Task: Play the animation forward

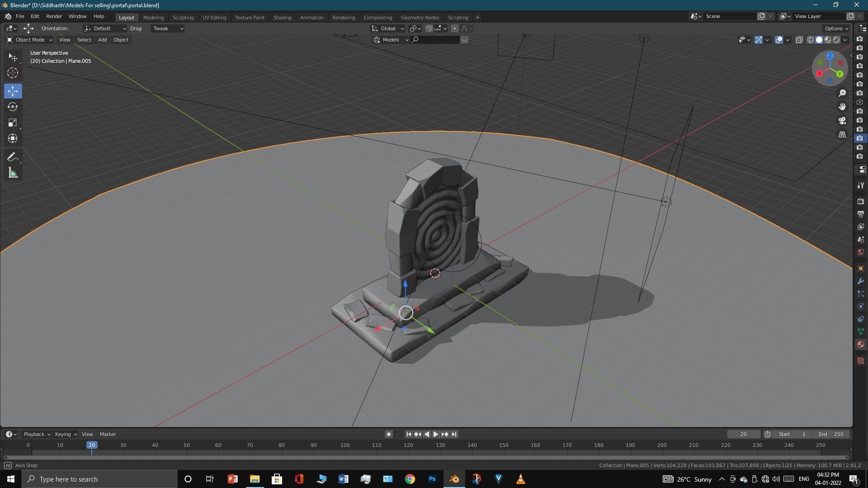Action: pyautogui.click(x=436, y=434)
